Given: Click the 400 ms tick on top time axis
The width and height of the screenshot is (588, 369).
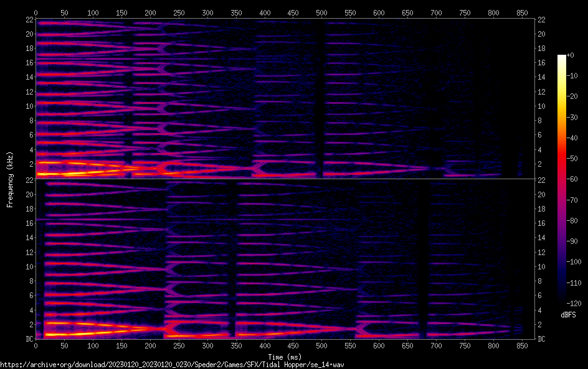Looking at the screenshot, I should [264, 12].
